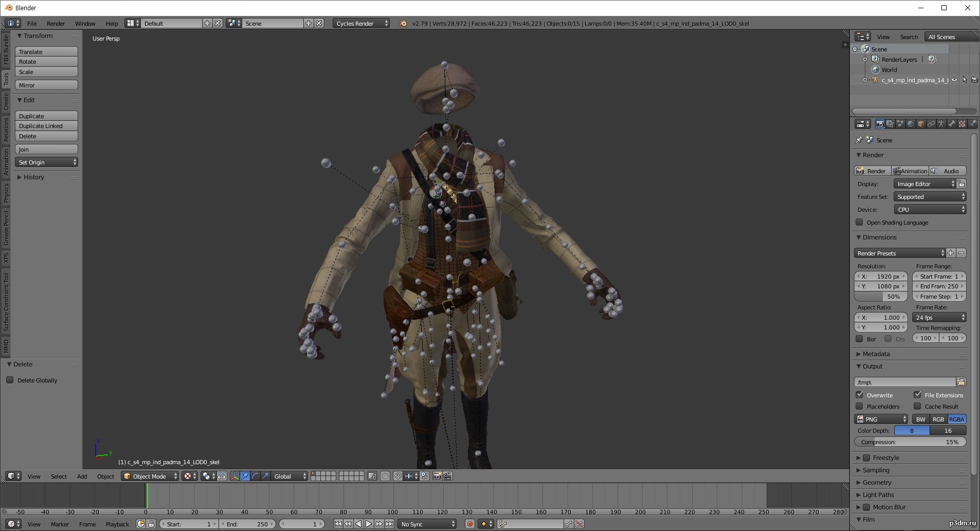
Task: Select the scale manipulator icon
Action: tap(265, 477)
